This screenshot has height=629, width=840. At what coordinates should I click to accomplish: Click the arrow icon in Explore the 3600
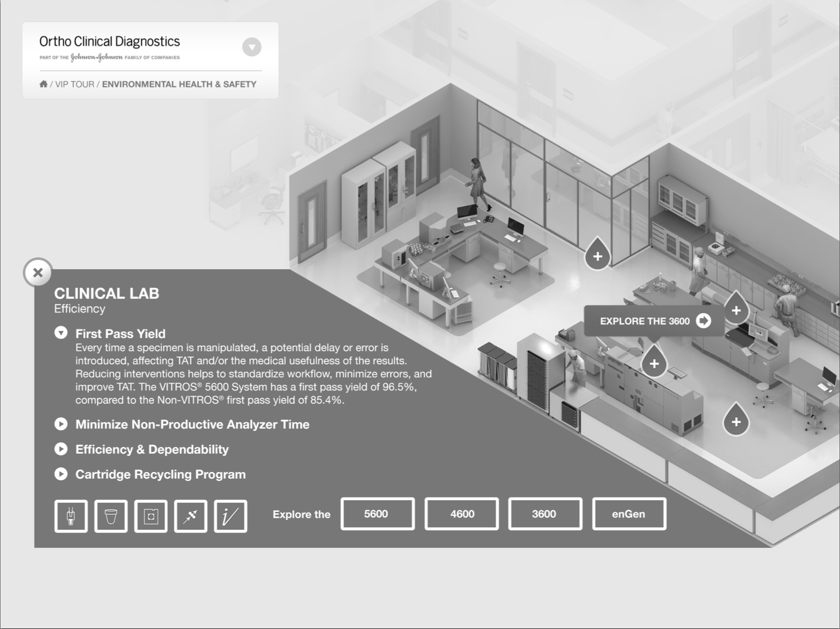[x=704, y=321]
